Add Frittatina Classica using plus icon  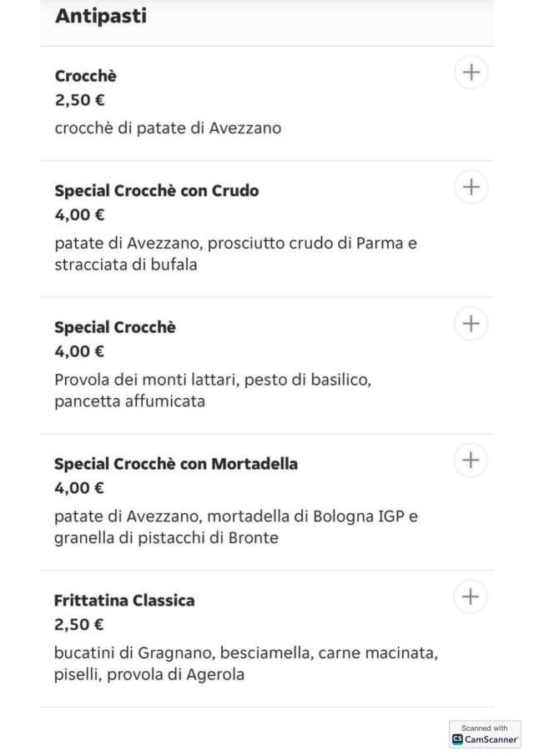(x=471, y=597)
